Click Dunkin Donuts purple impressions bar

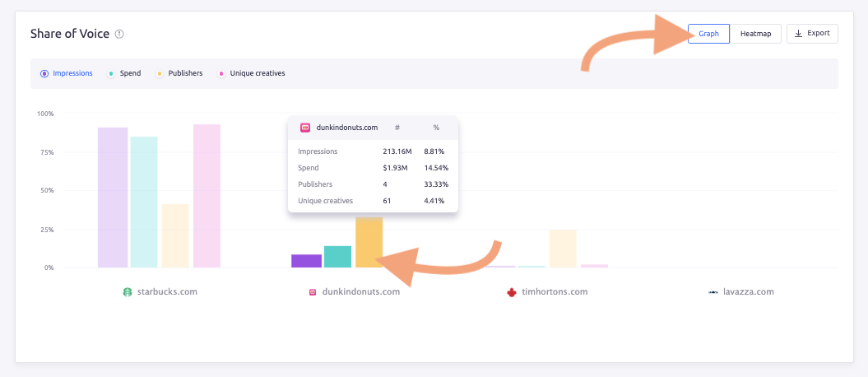coord(307,261)
